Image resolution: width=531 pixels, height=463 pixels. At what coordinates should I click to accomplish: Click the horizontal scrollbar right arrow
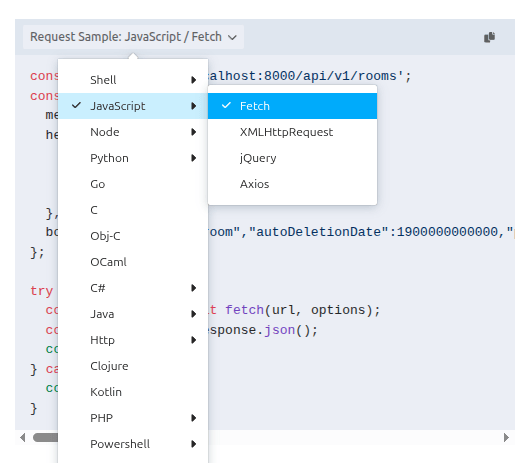pos(506,438)
